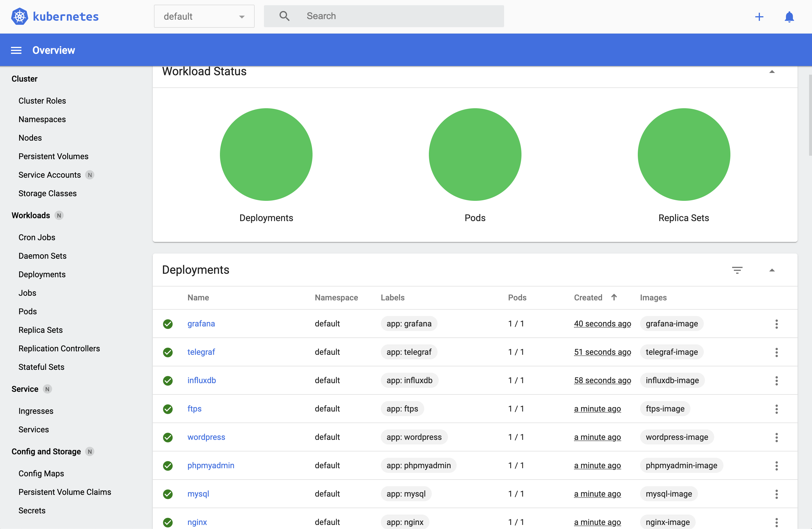This screenshot has width=812, height=529.
Task: Click N badge beside Workloads
Action: [59, 215]
